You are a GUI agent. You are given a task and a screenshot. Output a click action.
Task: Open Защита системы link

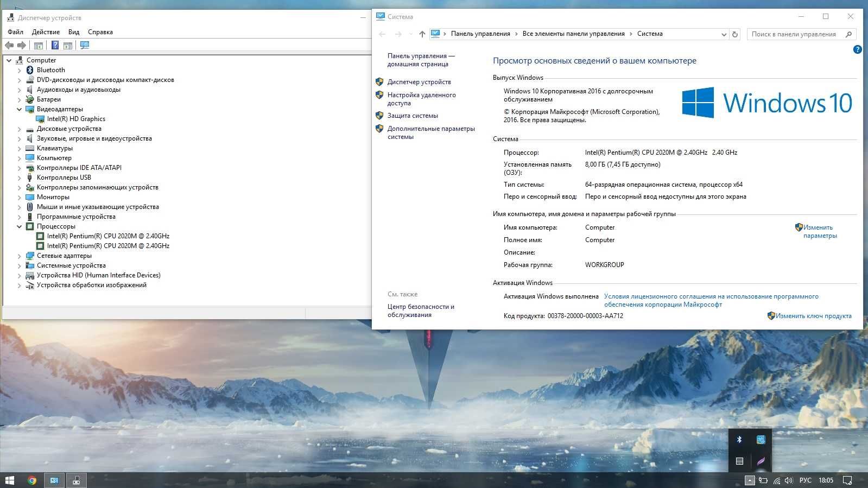pos(413,116)
